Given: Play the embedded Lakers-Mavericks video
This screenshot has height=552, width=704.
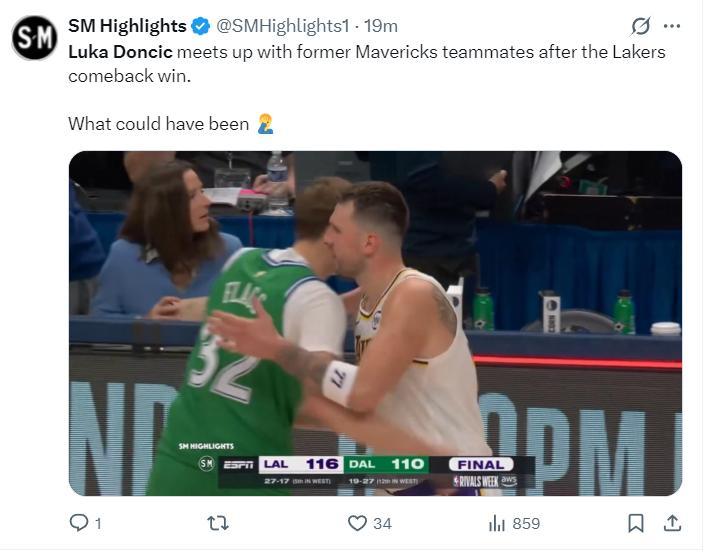Looking at the screenshot, I should click(x=375, y=323).
